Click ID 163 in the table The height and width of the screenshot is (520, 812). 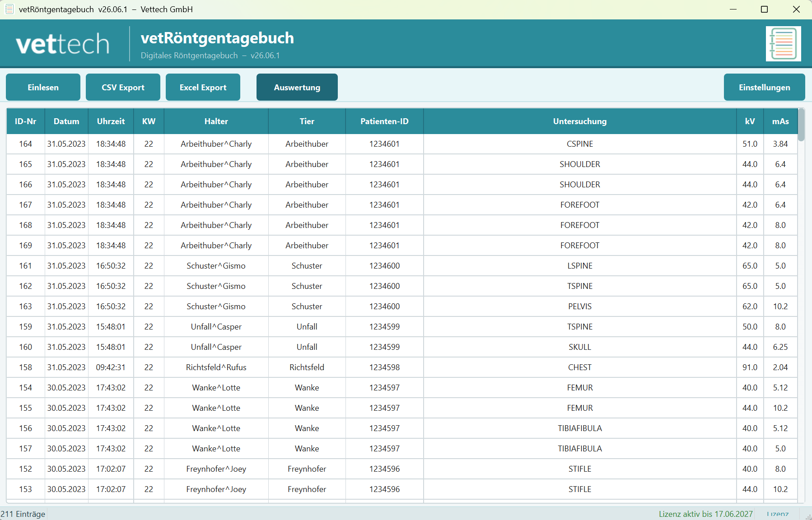(x=26, y=306)
